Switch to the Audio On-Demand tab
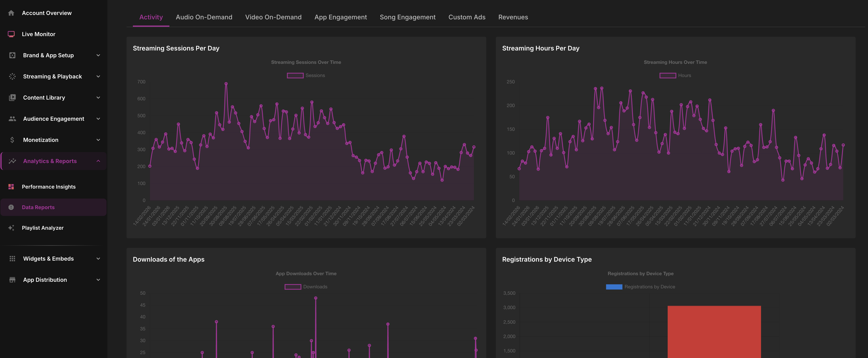The width and height of the screenshot is (868, 358). [x=204, y=17]
